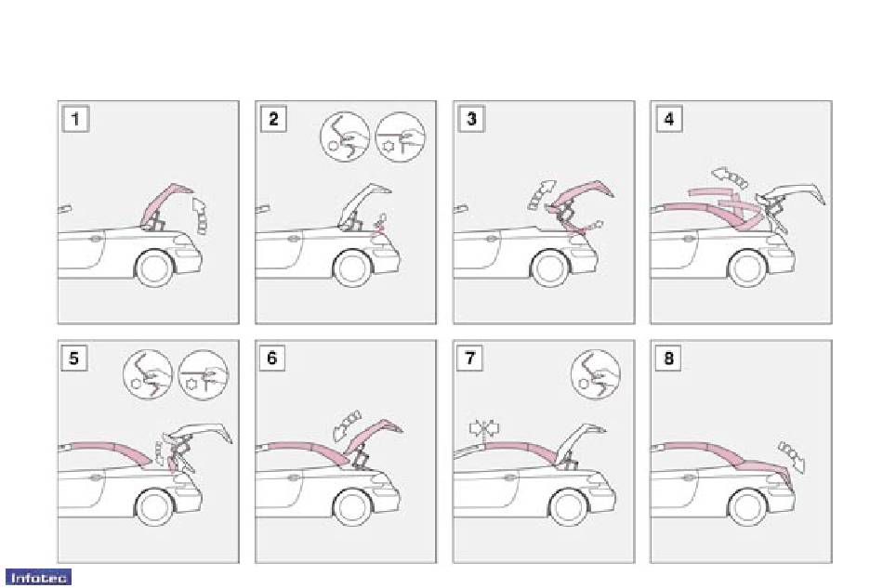Select step 3 number label
Screen dimensions: 883x588
pos(471,119)
